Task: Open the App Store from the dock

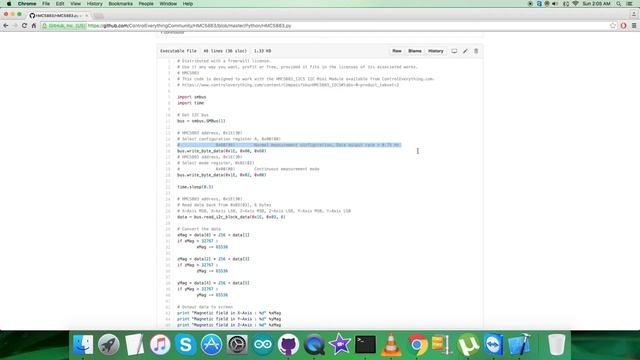Action: click(211, 345)
